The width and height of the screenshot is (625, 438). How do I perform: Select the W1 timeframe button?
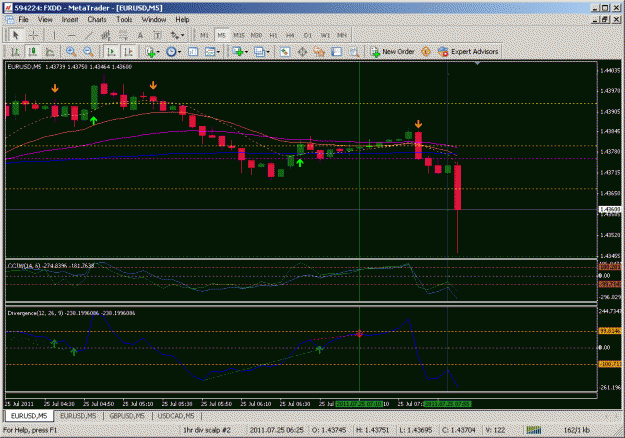pos(325,35)
